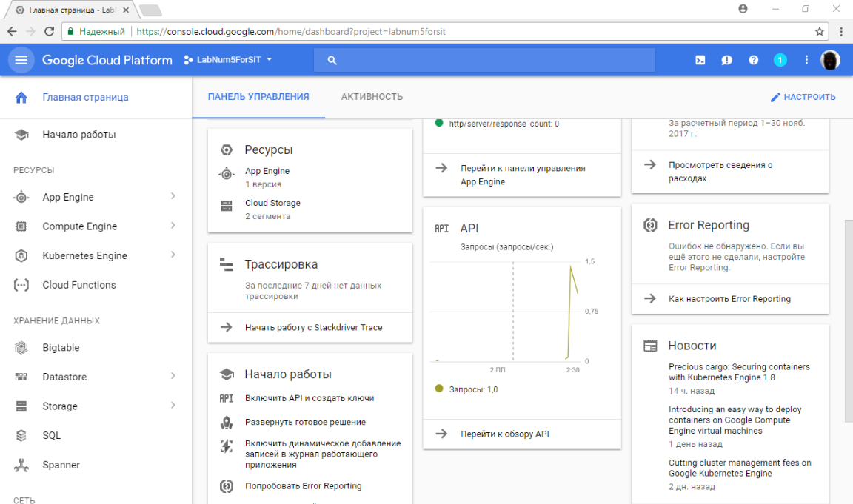This screenshot has width=853, height=504.
Task: Click Как настроить Error Reporting
Action: pos(730,298)
